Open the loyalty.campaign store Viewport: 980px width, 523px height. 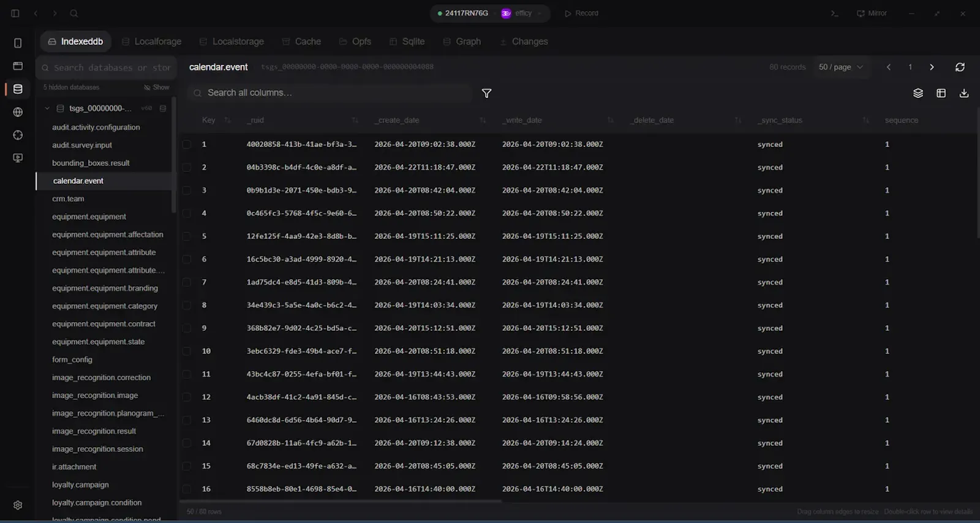[x=104, y=485]
